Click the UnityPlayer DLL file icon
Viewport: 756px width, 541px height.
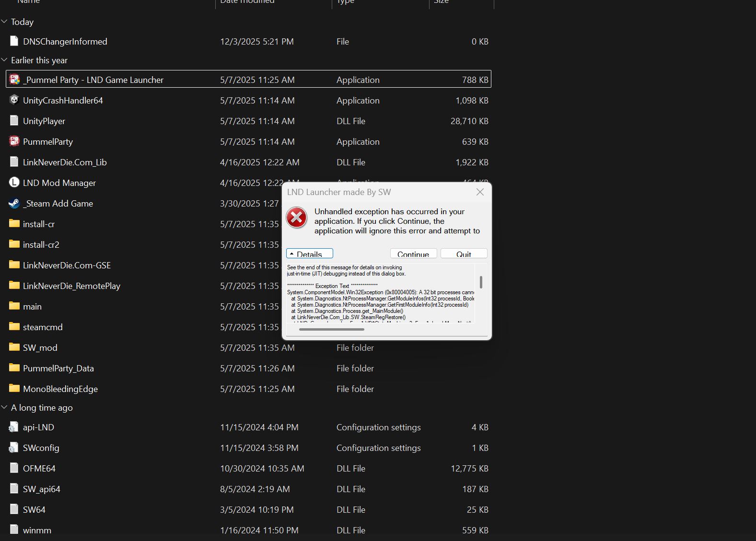(14, 121)
